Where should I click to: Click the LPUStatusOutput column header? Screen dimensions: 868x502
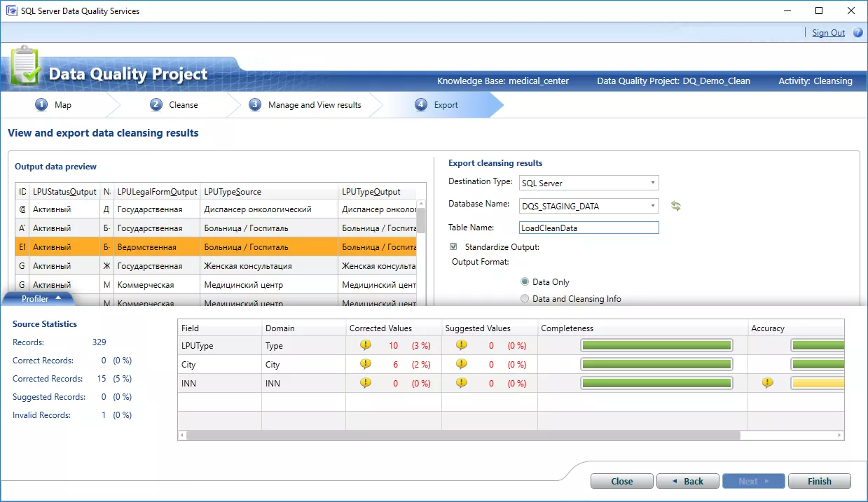coord(64,191)
